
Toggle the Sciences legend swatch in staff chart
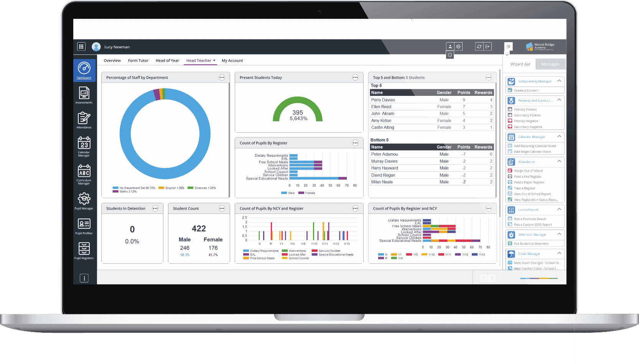190,188
